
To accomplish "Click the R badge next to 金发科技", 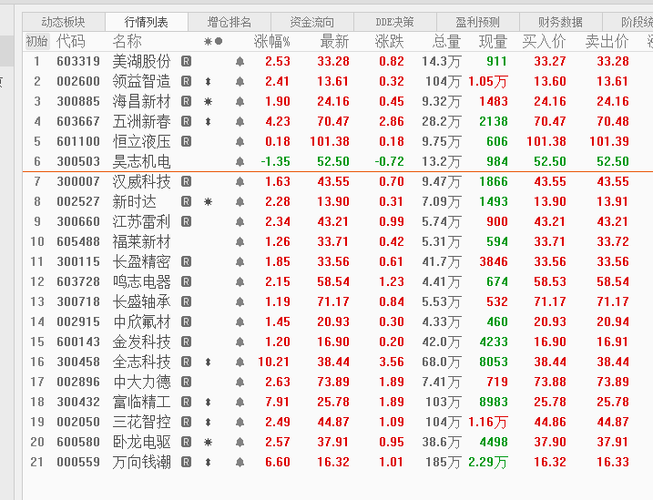I will [186, 342].
